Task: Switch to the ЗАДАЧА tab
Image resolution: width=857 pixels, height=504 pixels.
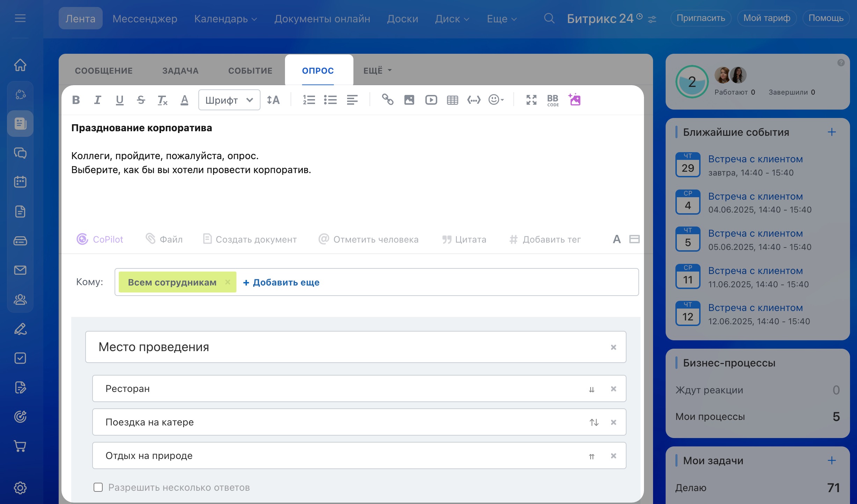Action: pyautogui.click(x=180, y=71)
